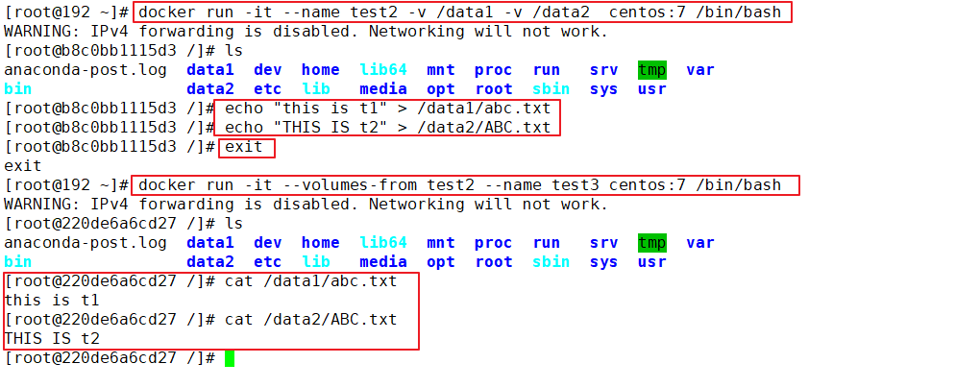Click the "THIS IS t2" output line
Viewport: 980px width, 388px height.
[x=52, y=339]
